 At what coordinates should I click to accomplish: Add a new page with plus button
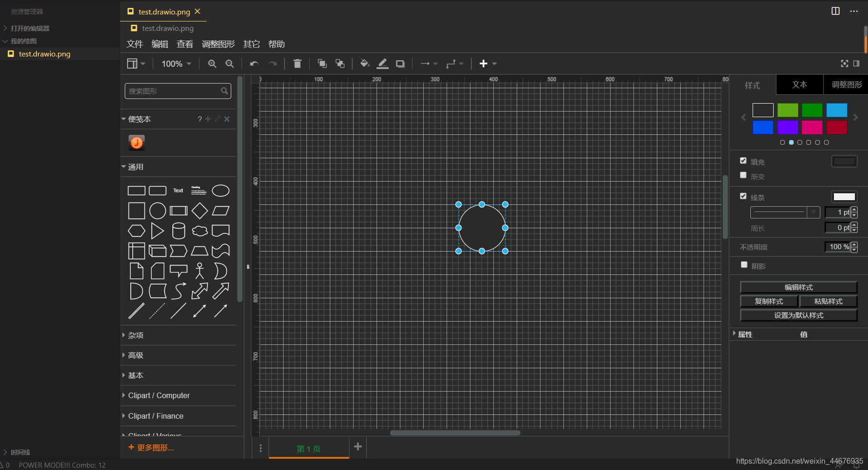coord(358,447)
